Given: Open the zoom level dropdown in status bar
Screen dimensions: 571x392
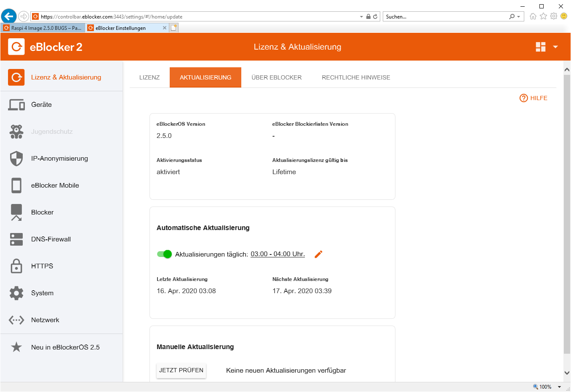Looking at the screenshot, I should tap(559, 387).
